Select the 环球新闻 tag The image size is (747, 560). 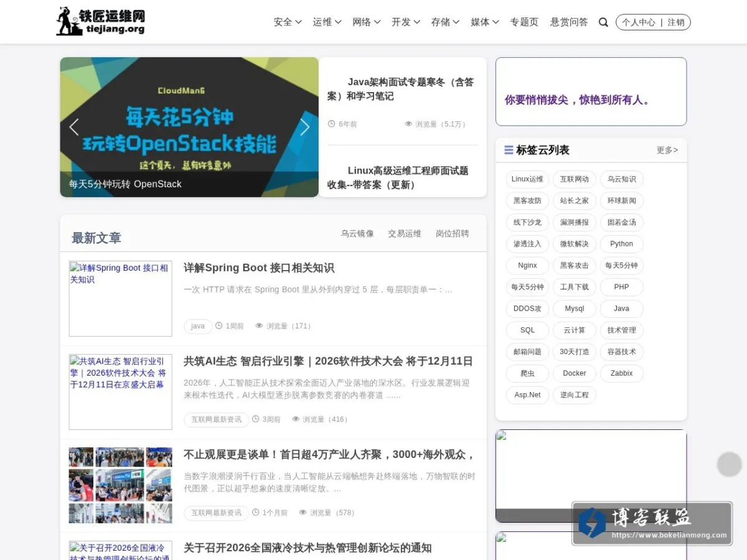pos(621,200)
